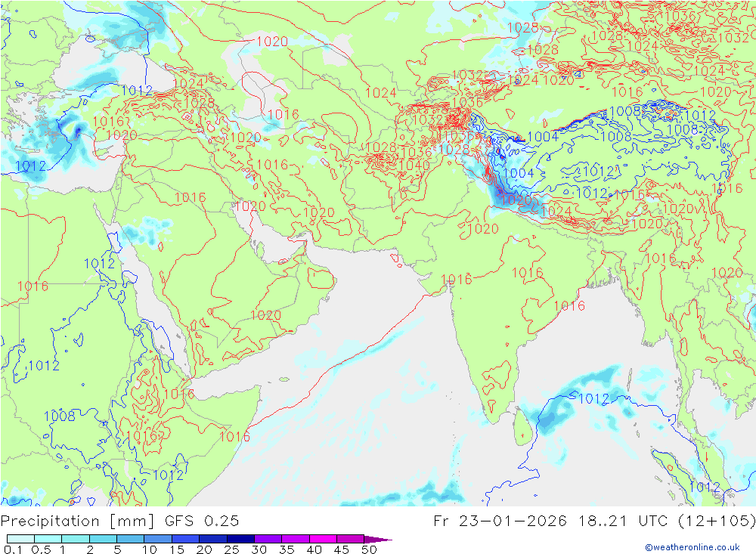Open the weatheronline.co.uk copyright link
Image resolution: width=756 pixels, height=554 pixels.
click(692, 547)
